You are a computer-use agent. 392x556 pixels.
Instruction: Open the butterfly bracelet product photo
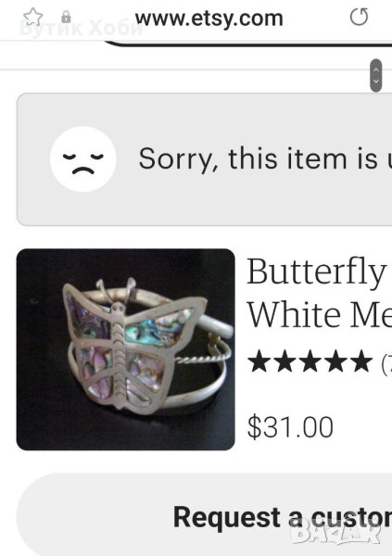[x=126, y=349]
